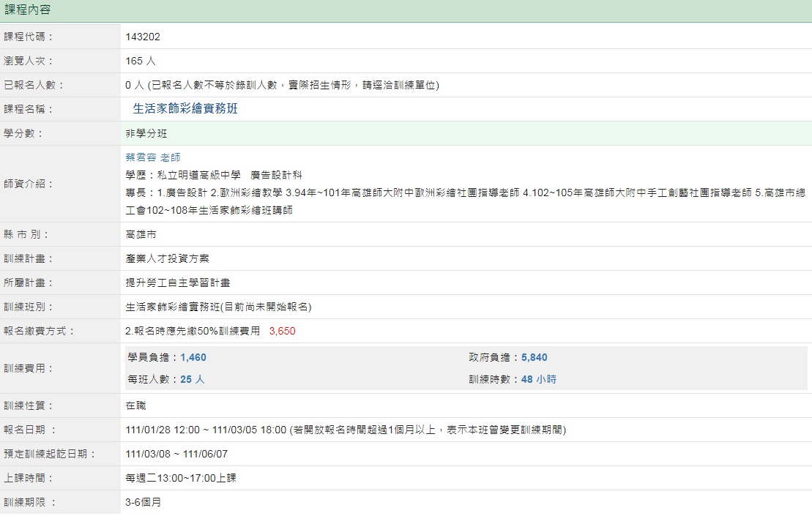Open the 蔡君容 老師 instructor link

click(x=153, y=157)
